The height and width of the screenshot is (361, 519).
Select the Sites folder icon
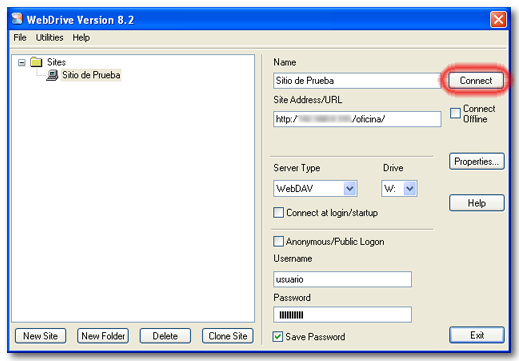[36, 62]
